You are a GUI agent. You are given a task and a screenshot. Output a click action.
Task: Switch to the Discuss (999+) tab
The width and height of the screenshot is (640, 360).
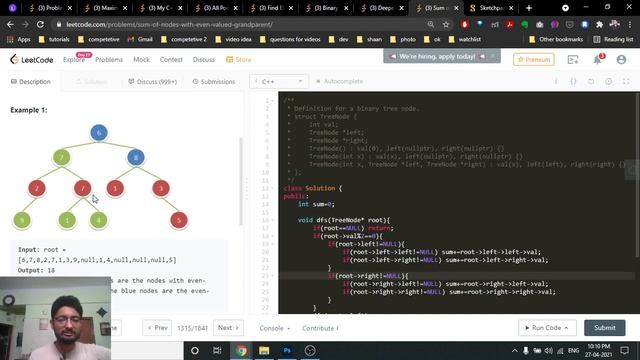coord(153,82)
